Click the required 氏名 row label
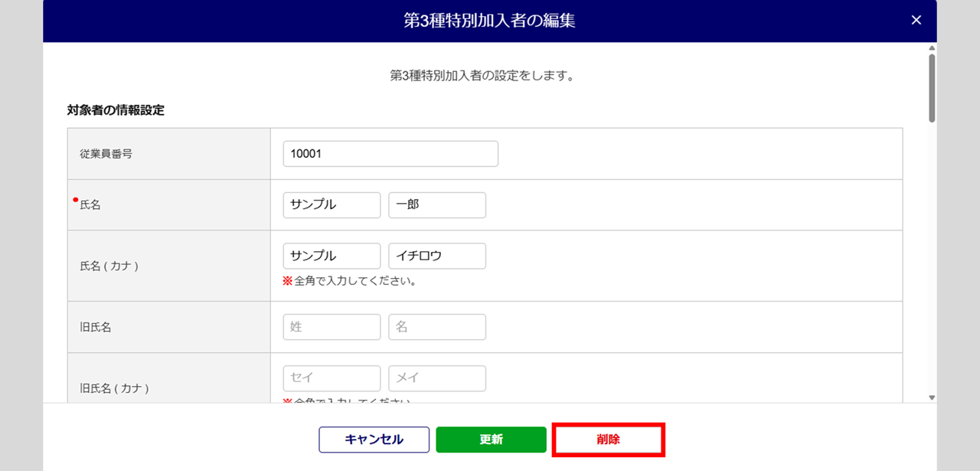 point(90,205)
